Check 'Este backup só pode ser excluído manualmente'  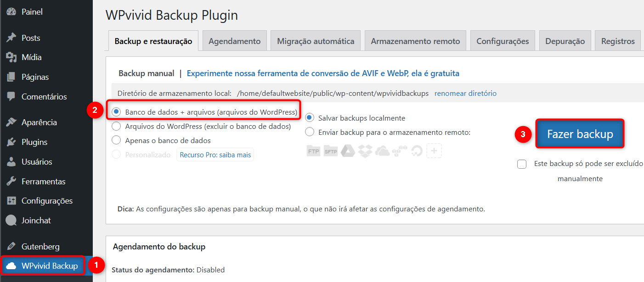[522, 164]
